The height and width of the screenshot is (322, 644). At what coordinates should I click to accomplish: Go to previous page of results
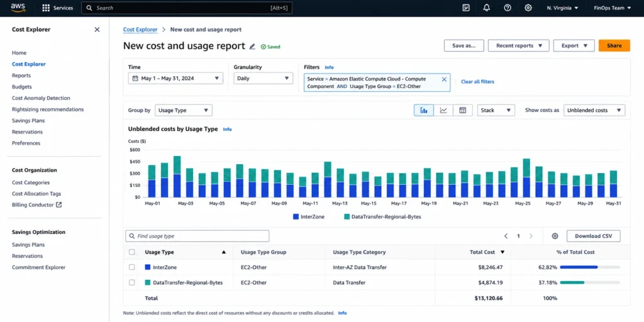pos(506,236)
